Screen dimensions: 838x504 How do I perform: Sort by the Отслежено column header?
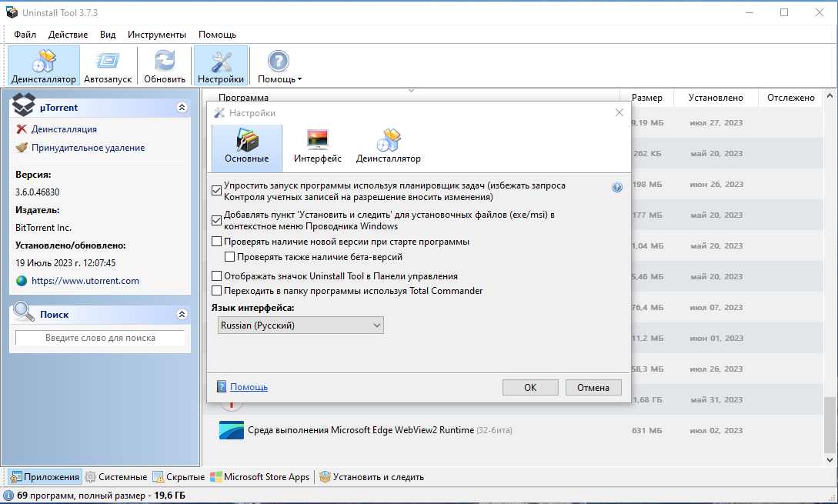tap(791, 98)
